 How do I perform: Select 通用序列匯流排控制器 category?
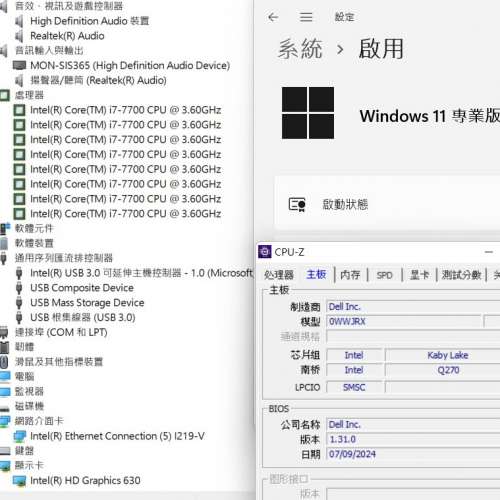pyautogui.click(x=64, y=258)
